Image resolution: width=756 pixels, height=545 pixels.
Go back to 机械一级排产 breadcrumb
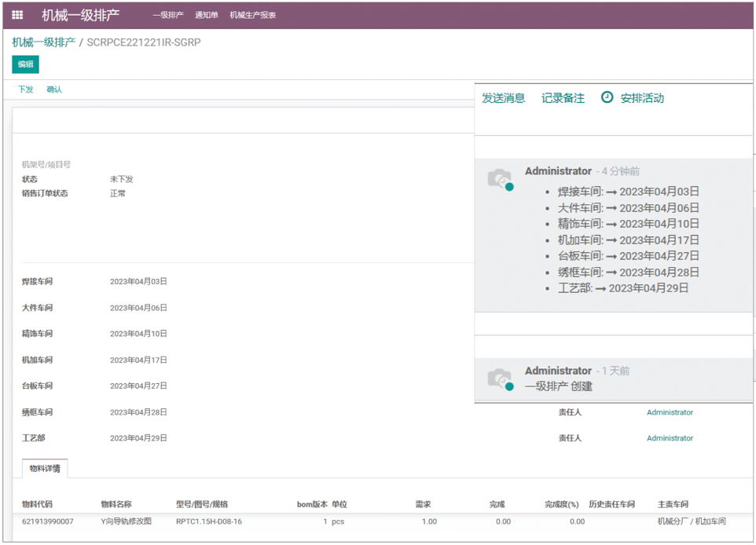point(43,42)
